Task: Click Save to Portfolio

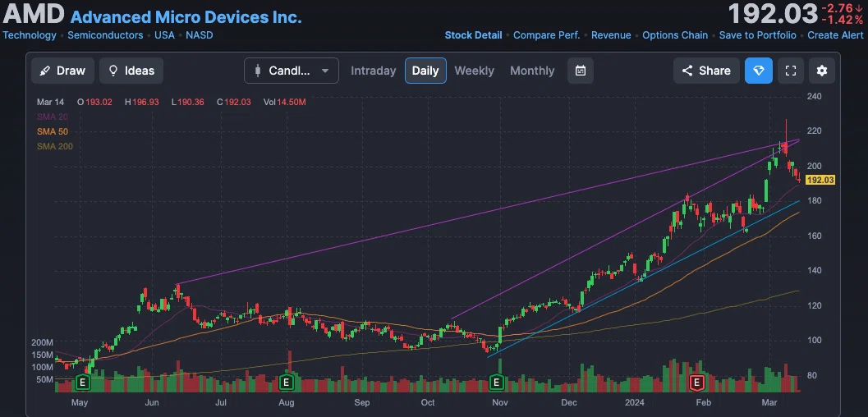Action: [758, 35]
